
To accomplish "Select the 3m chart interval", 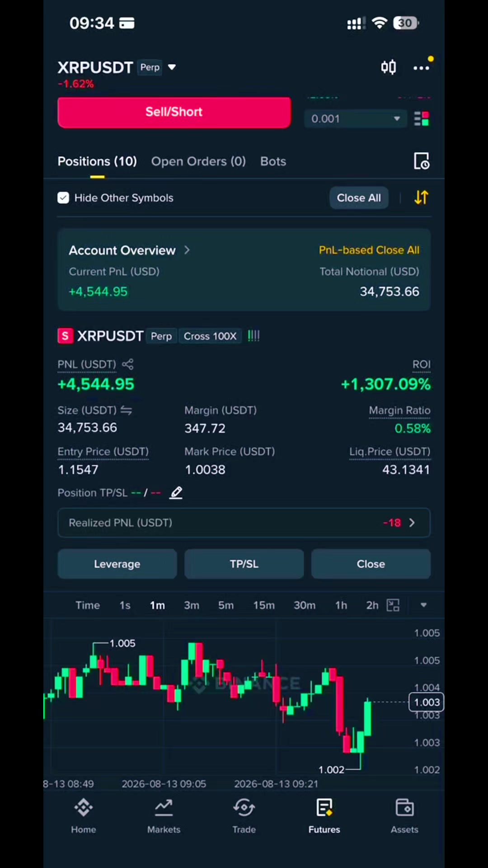I will [x=192, y=605].
